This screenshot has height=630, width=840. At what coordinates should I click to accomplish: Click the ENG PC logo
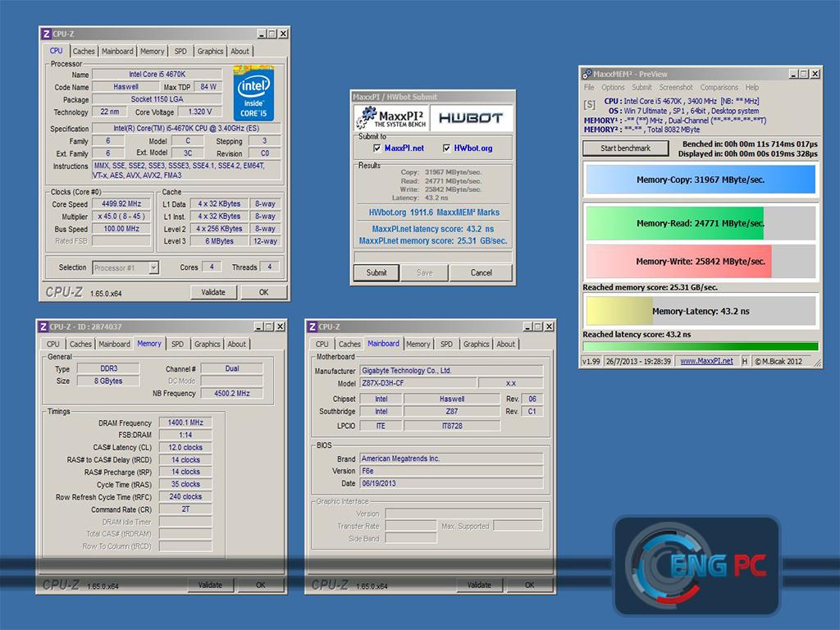[x=697, y=566]
